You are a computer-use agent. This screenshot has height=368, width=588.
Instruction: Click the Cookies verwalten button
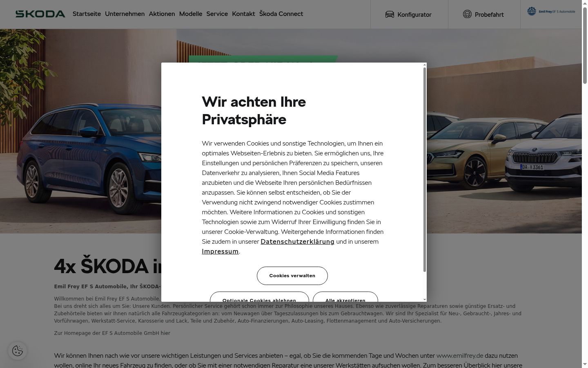click(x=292, y=276)
